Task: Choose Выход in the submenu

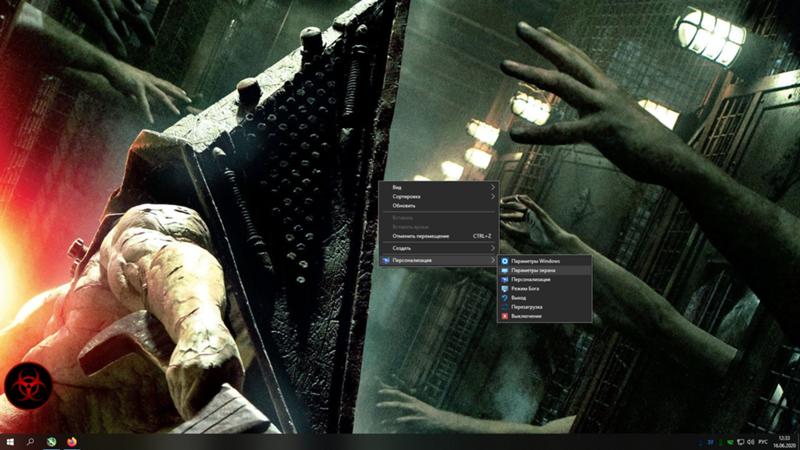Action: point(544,298)
